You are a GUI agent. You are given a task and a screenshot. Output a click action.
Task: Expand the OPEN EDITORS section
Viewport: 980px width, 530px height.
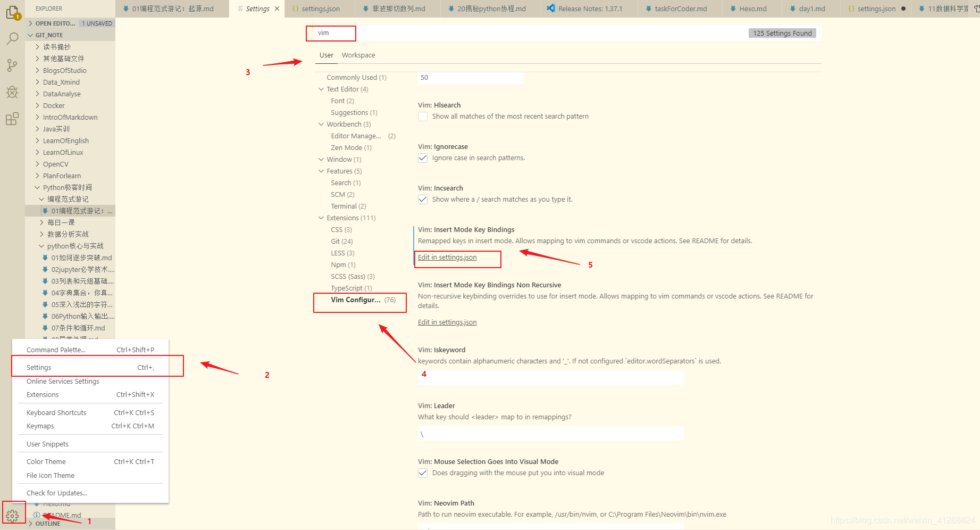click(x=70, y=23)
